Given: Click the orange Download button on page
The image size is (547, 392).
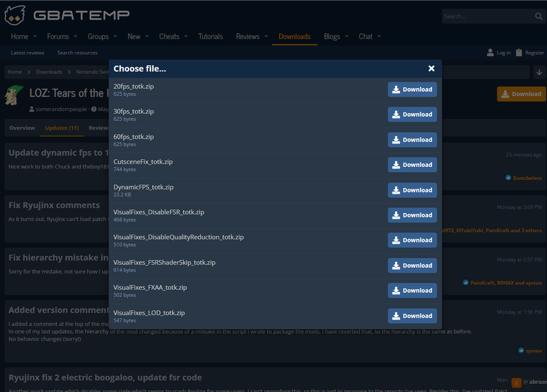Looking at the screenshot, I should tap(521, 94).
